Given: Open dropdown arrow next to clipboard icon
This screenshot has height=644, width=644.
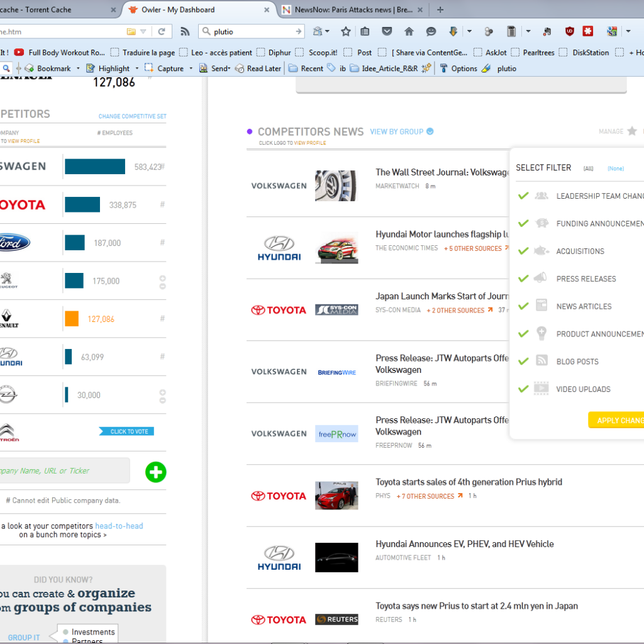Looking at the screenshot, I should coord(528,31).
